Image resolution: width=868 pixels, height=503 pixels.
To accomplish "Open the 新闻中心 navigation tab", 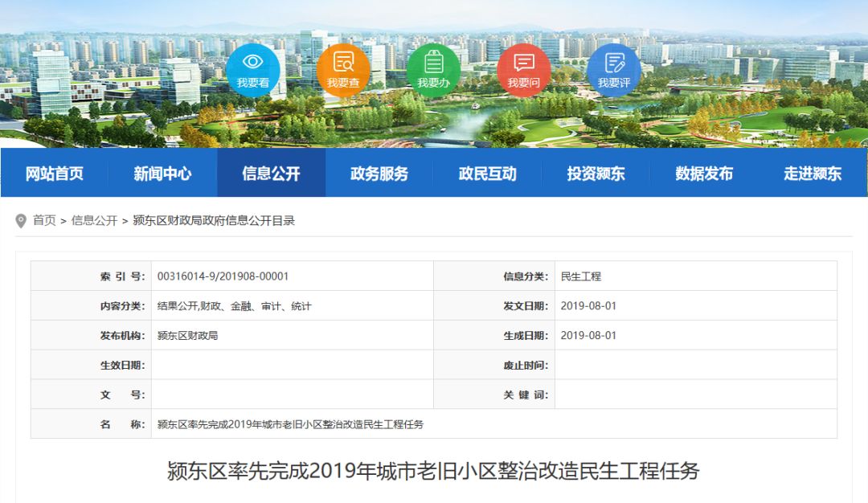I will pyautogui.click(x=162, y=173).
